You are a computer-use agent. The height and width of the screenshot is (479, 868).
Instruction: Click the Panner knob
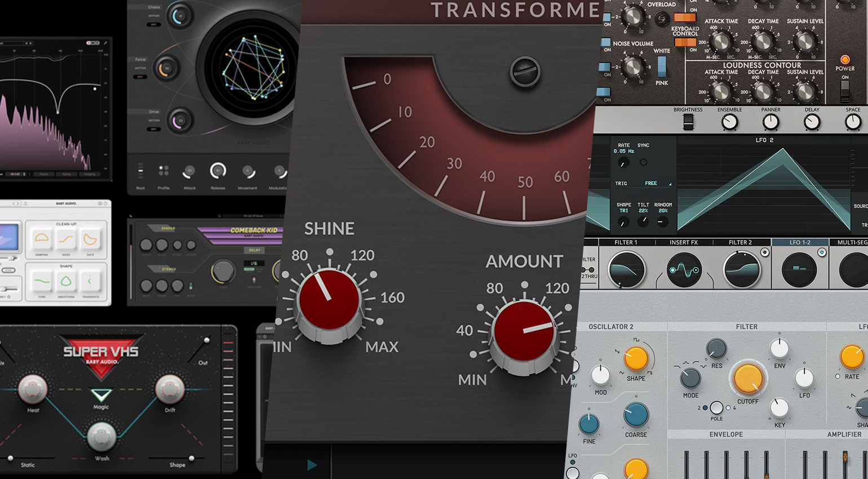coord(770,122)
